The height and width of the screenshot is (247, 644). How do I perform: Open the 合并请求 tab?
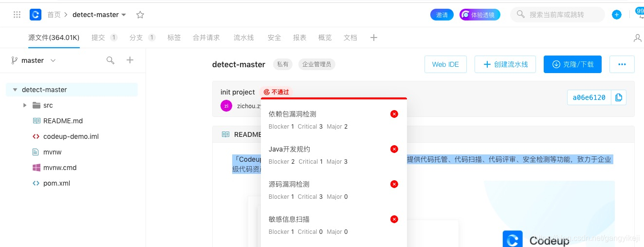(206, 38)
